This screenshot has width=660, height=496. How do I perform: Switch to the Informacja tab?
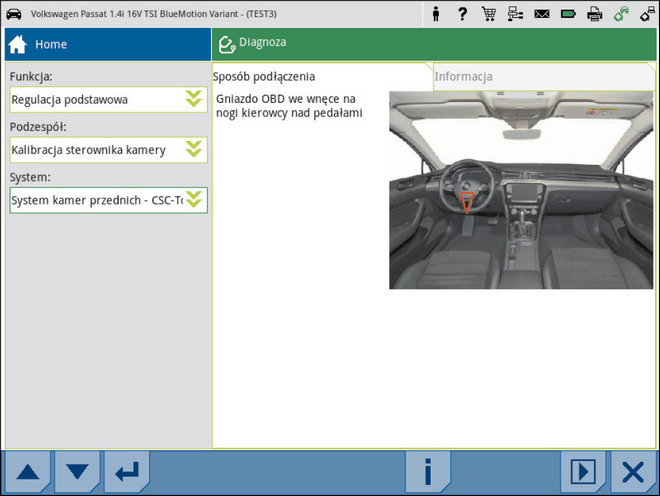[x=463, y=77]
